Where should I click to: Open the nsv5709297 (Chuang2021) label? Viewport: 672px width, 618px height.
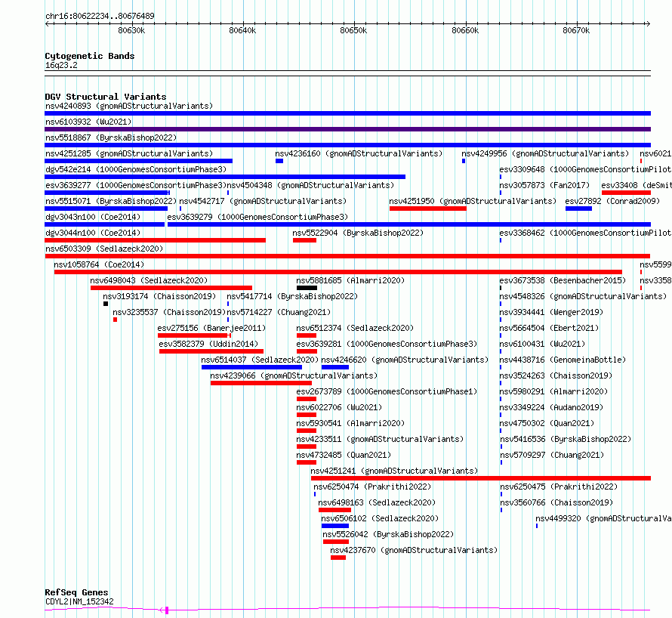[x=552, y=455]
